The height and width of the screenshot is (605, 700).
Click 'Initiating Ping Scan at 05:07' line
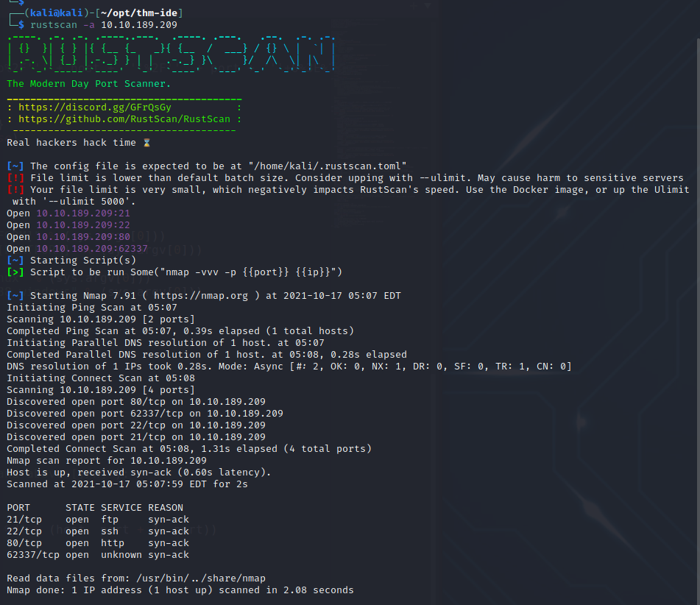(x=92, y=307)
